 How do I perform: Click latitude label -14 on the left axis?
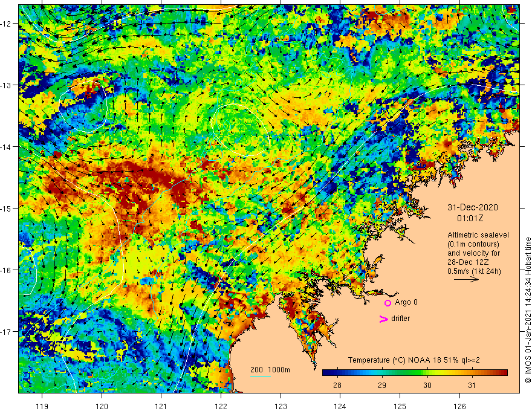click(6, 146)
